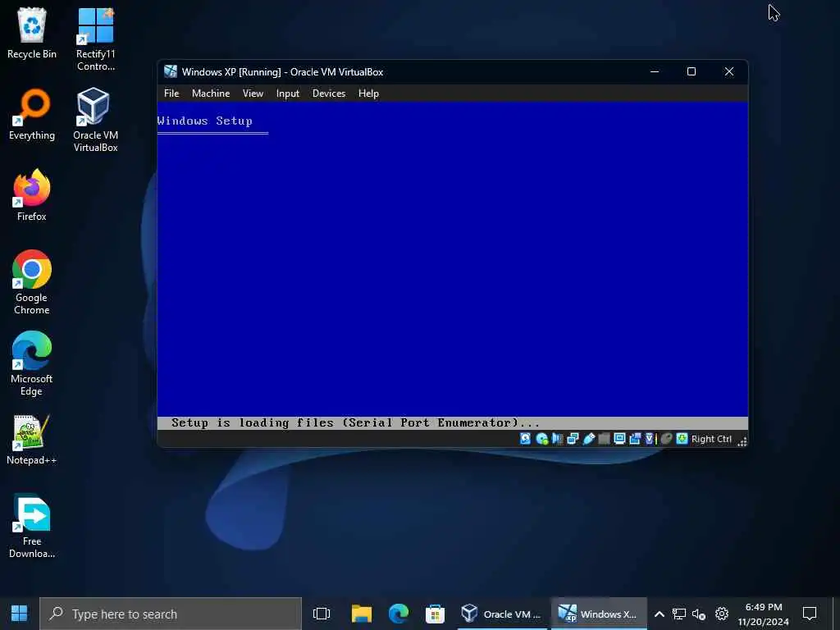Click the network icon in system tray

(679, 614)
